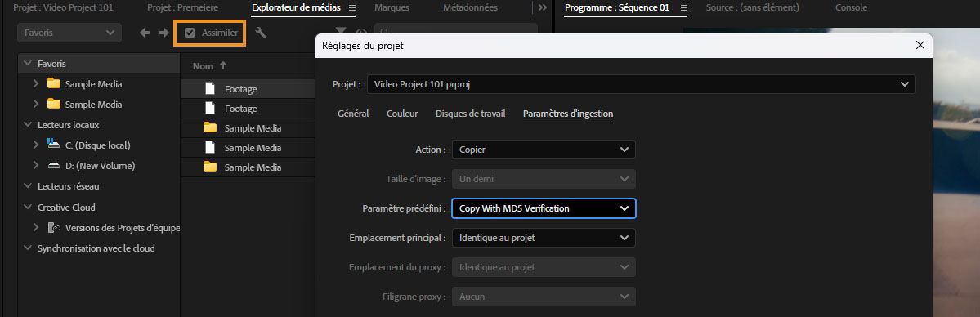Expand the C: (Disque local) node
This screenshot has height=317, width=980.
(36, 145)
